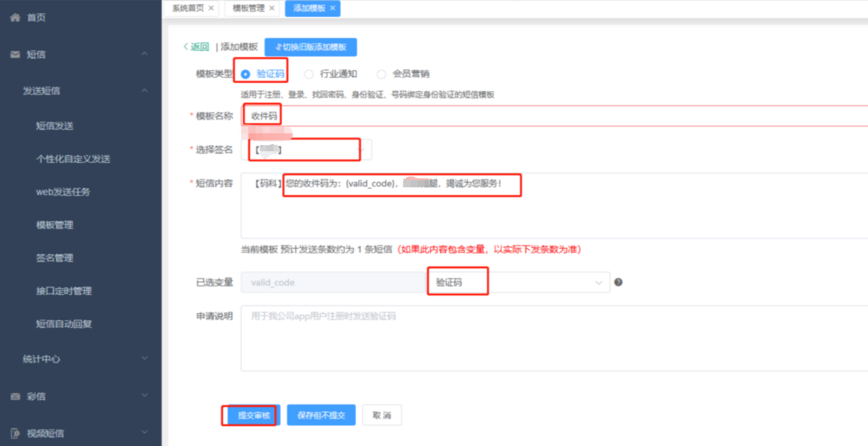The image size is (868, 446).
Task: Select the 会员营销 radio option
Action: [x=381, y=74]
